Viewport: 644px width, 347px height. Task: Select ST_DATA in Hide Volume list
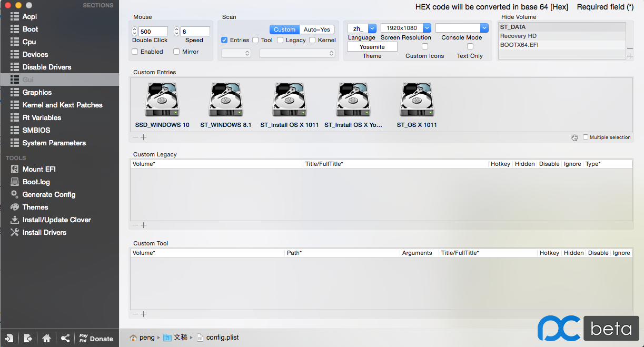[x=562, y=27]
